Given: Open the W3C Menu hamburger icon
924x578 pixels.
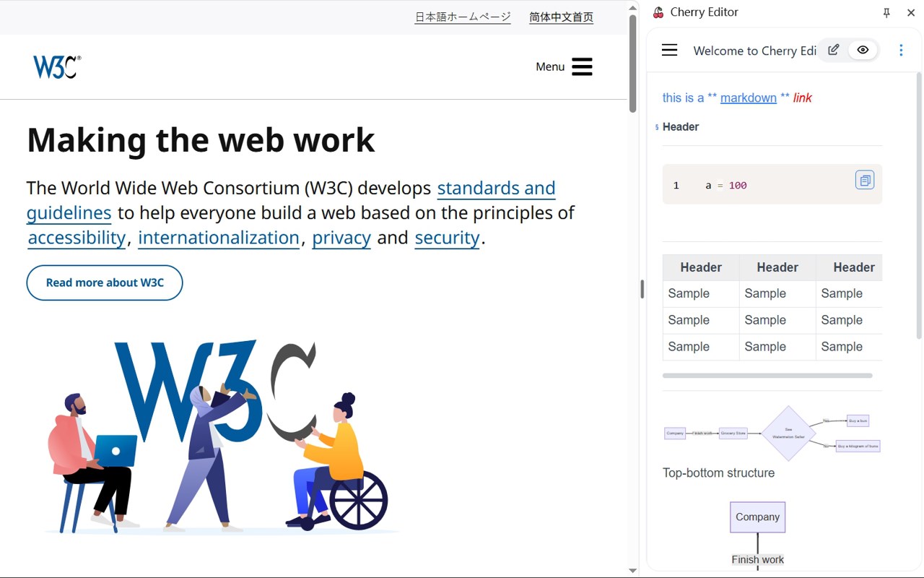Looking at the screenshot, I should coord(582,66).
